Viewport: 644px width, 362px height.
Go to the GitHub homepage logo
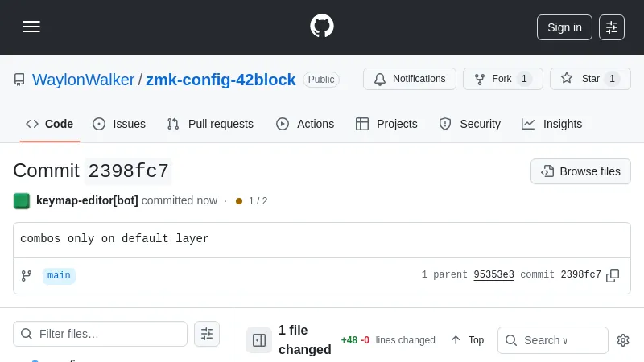[x=322, y=26]
